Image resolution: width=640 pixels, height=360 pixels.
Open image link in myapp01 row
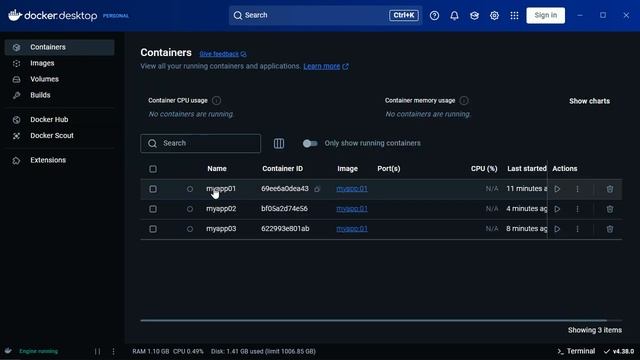coord(352,189)
